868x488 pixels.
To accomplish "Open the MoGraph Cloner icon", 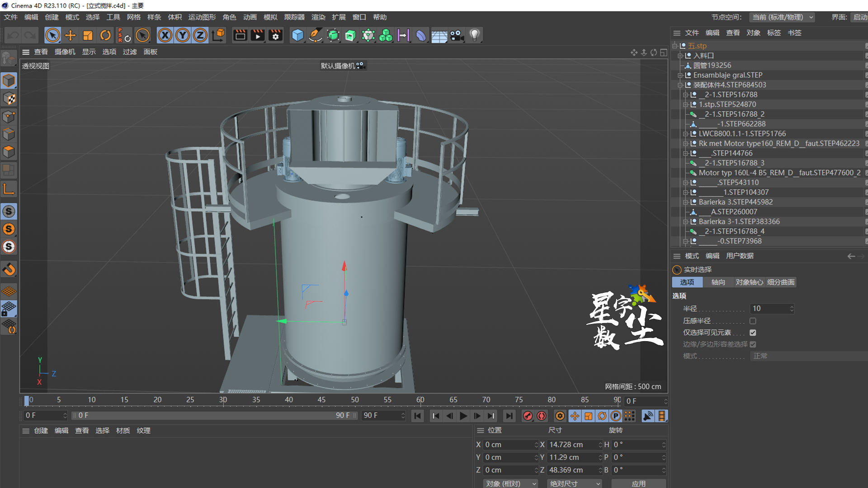I will (x=386, y=35).
